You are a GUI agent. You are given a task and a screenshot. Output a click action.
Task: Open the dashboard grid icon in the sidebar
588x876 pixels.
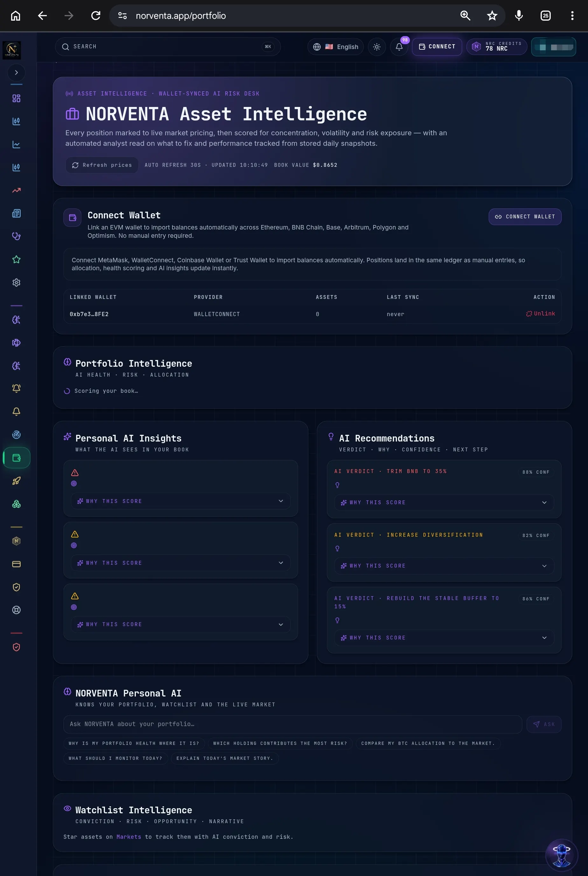[x=16, y=98]
